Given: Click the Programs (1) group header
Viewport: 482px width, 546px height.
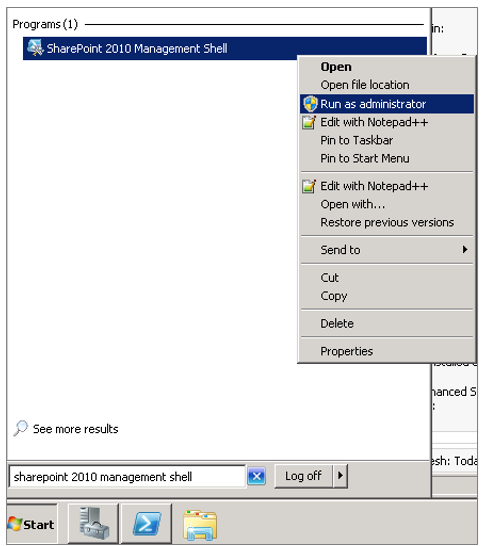Looking at the screenshot, I should pyautogui.click(x=45, y=24).
